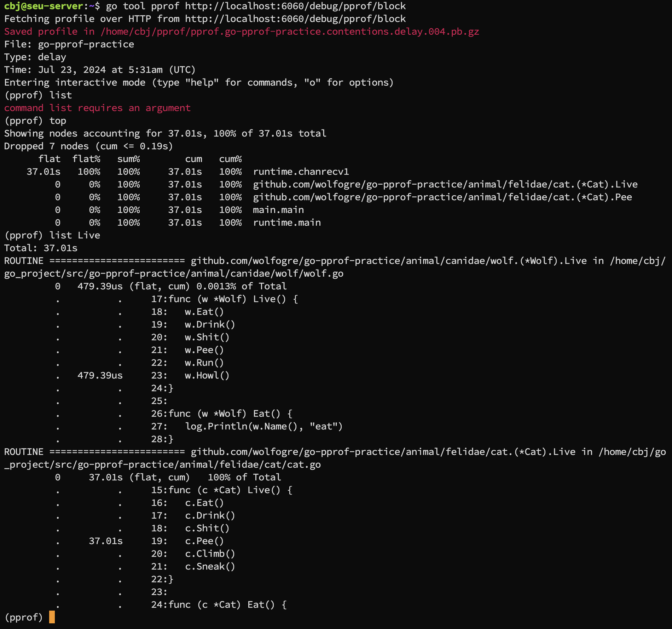
Task: Click the log.Println line in Wolf Eat function
Action: 263,426
